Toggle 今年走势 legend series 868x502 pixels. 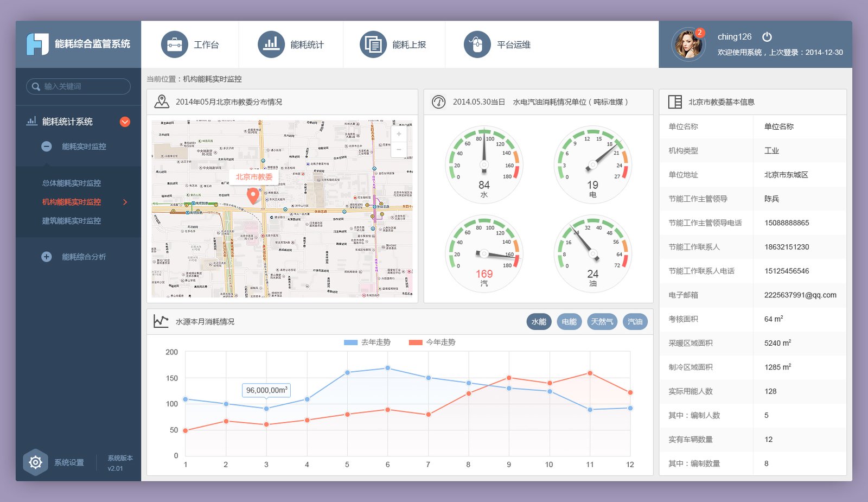tap(432, 342)
